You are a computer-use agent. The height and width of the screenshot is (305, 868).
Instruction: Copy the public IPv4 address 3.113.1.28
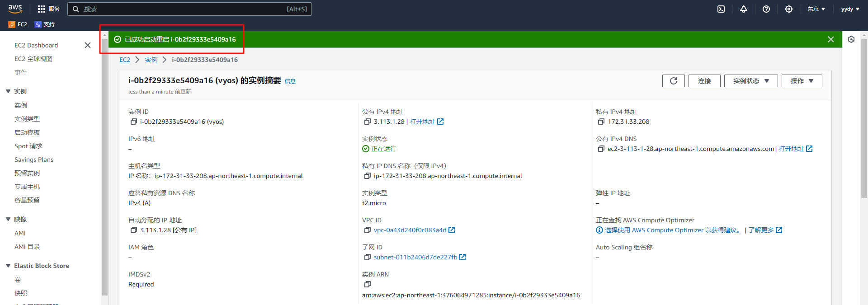tap(368, 122)
